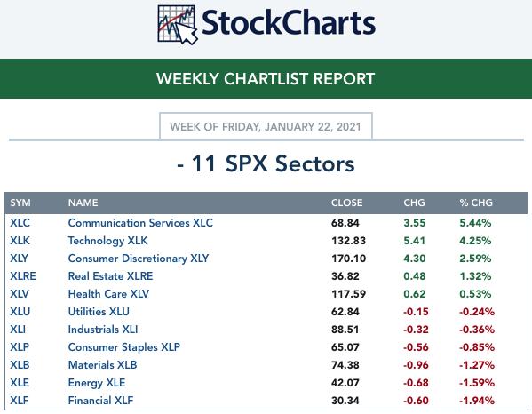Click the XLU symbol link
Viewport: 532px width, 414px height.
coord(20,312)
